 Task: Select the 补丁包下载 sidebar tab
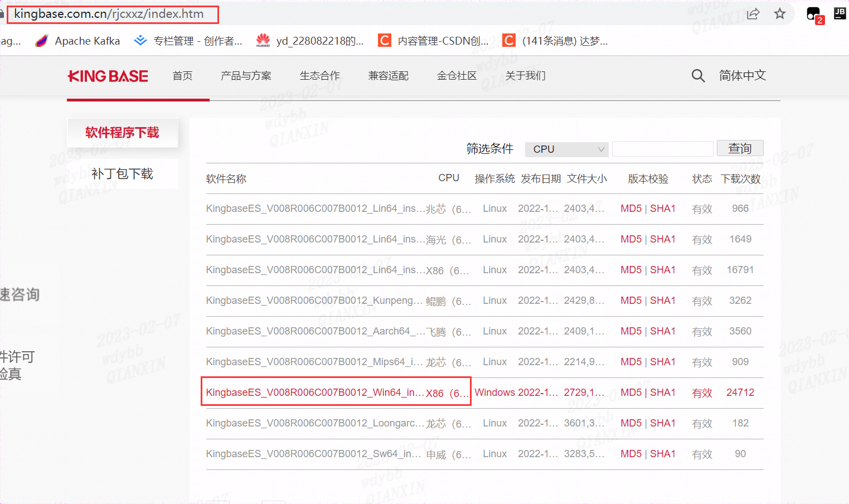pyautogui.click(x=123, y=174)
